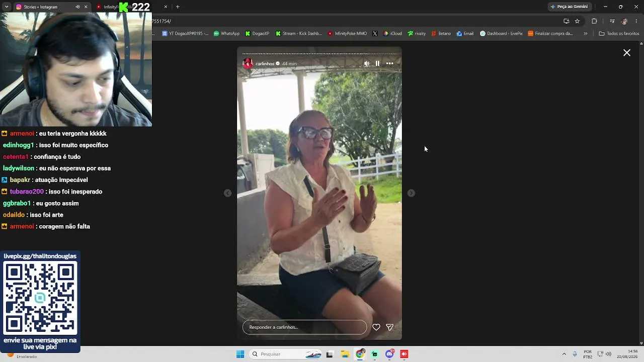Image resolution: width=644 pixels, height=362 pixels.
Task: Close the Stories • Instagram tab
Action: [x=86, y=7]
